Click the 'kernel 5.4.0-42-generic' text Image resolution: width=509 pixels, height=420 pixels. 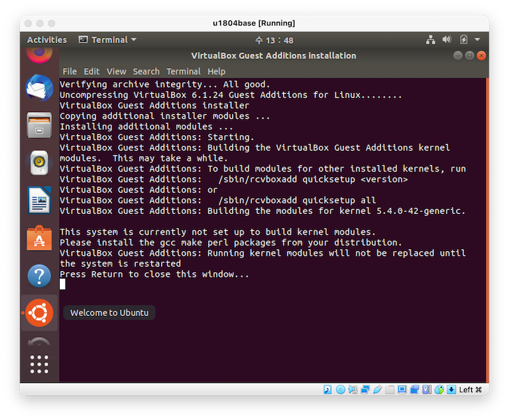point(402,211)
